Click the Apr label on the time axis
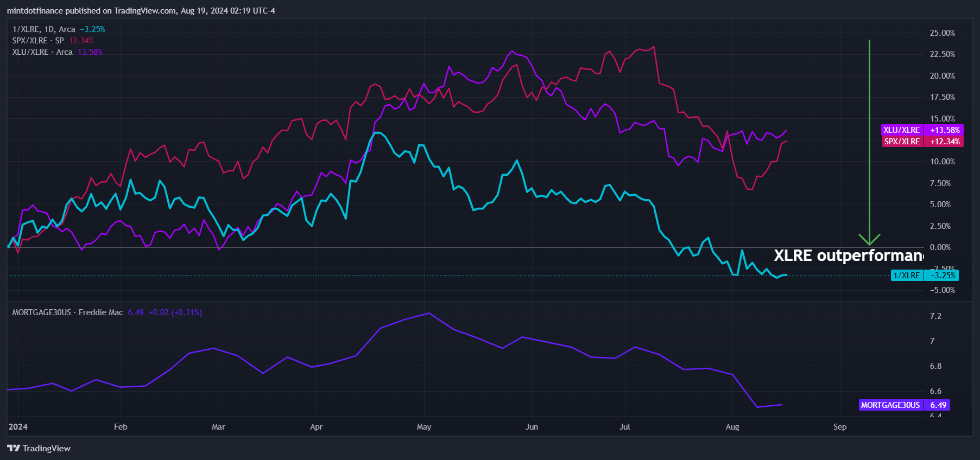Viewport: 980px width, 460px height. tap(316, 427)
